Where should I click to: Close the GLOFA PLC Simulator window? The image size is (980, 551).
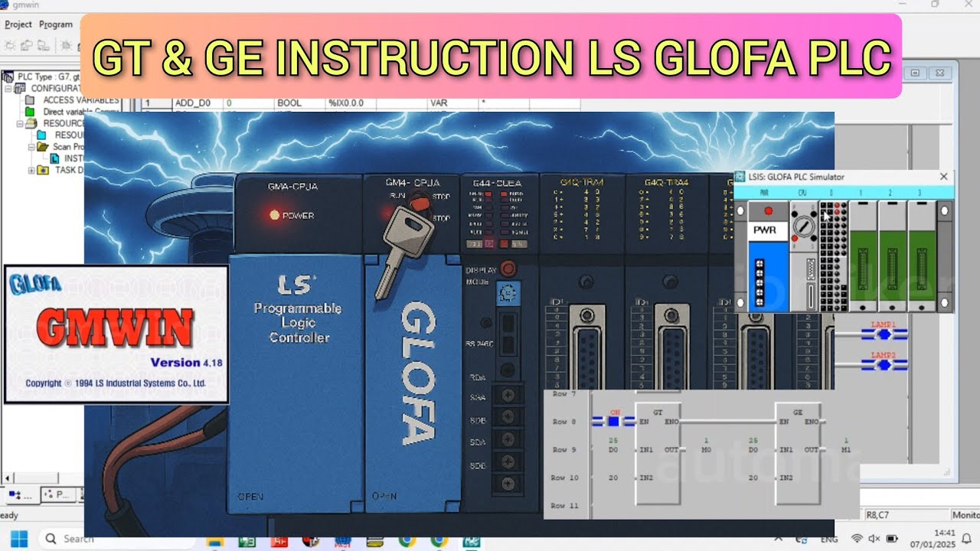[943, 177]
